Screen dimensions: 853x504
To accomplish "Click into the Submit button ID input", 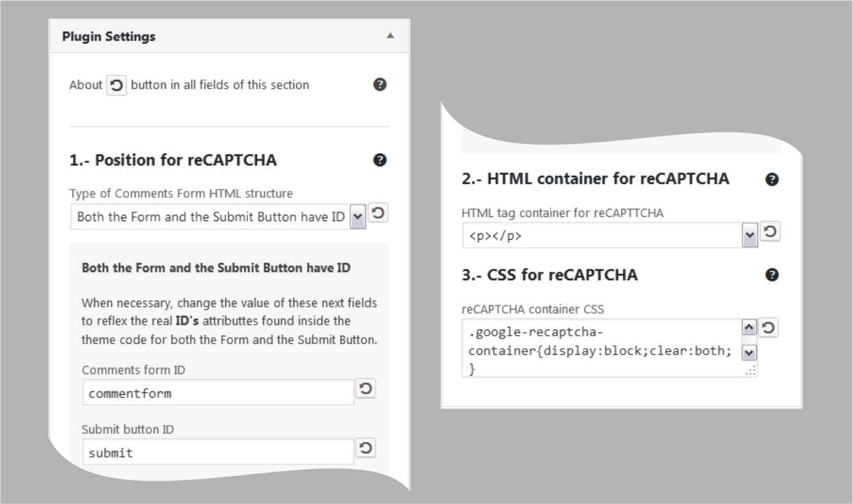I will coord(218,453).
